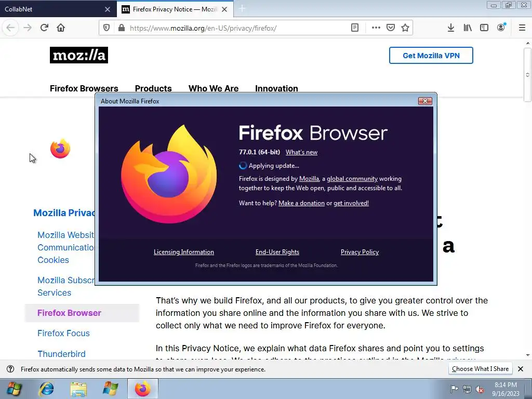Open the global community link
532x399 pixels.
(352, 179)
